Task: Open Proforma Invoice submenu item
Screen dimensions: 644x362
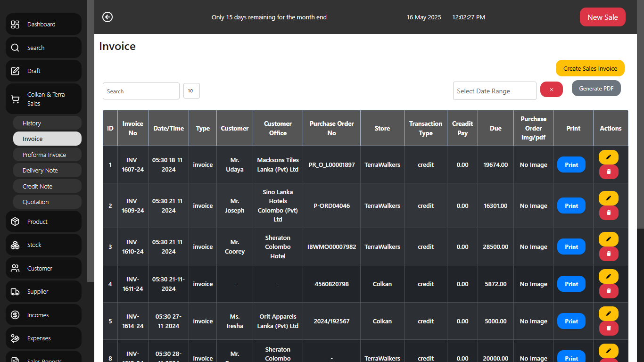Action: pos(47,155)
